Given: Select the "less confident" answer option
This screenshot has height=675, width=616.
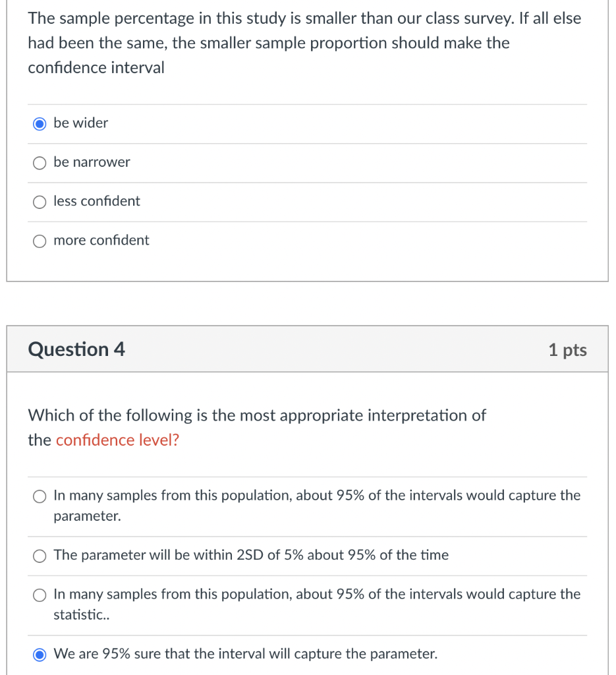Looking at the screenshot, I should [x=40, y=202].
